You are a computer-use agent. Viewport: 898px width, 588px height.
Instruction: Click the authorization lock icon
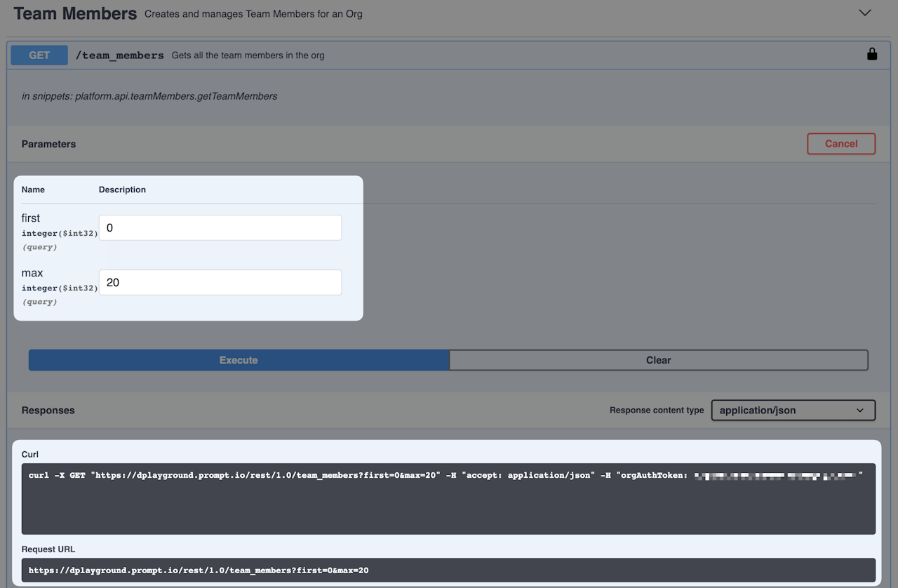click(x=872, y=54)
